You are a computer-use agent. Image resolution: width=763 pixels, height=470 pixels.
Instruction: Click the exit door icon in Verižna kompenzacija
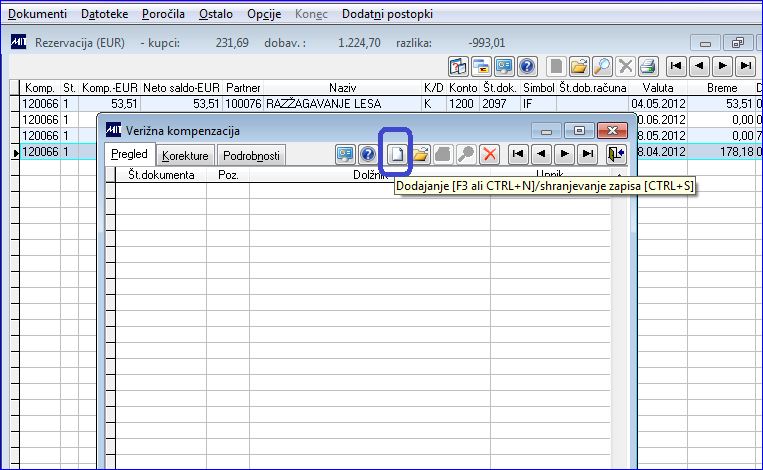615,155
